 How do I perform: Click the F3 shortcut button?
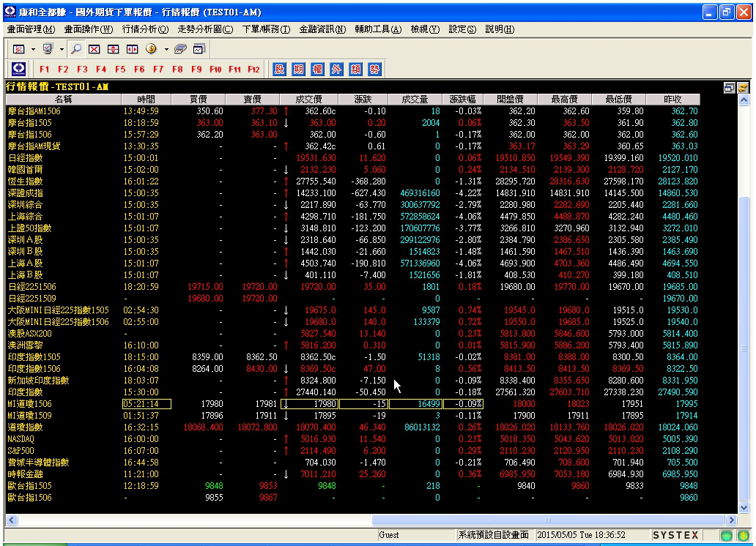[83, 70]
